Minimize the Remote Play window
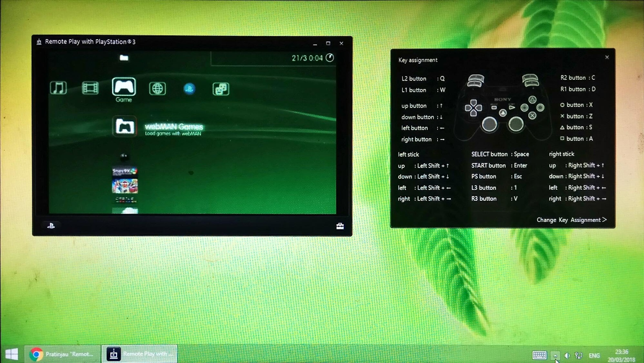The image size is (644, 363). pyautogui.click(x=315, y=43)
